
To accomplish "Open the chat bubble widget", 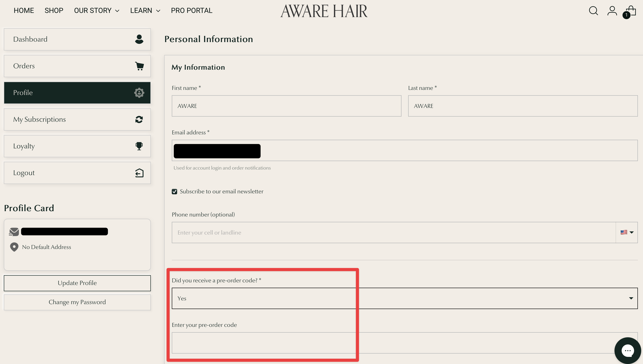I will (x=627, y=350).
